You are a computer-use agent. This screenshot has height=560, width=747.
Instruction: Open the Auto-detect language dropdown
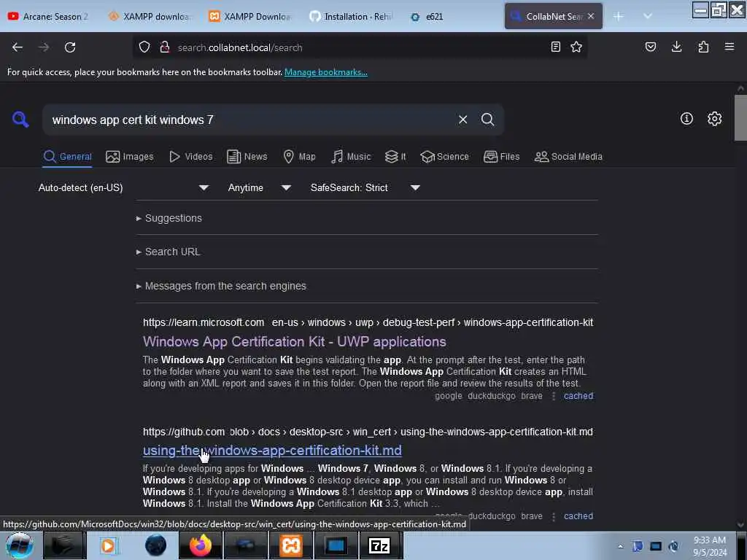coord(124,187)
